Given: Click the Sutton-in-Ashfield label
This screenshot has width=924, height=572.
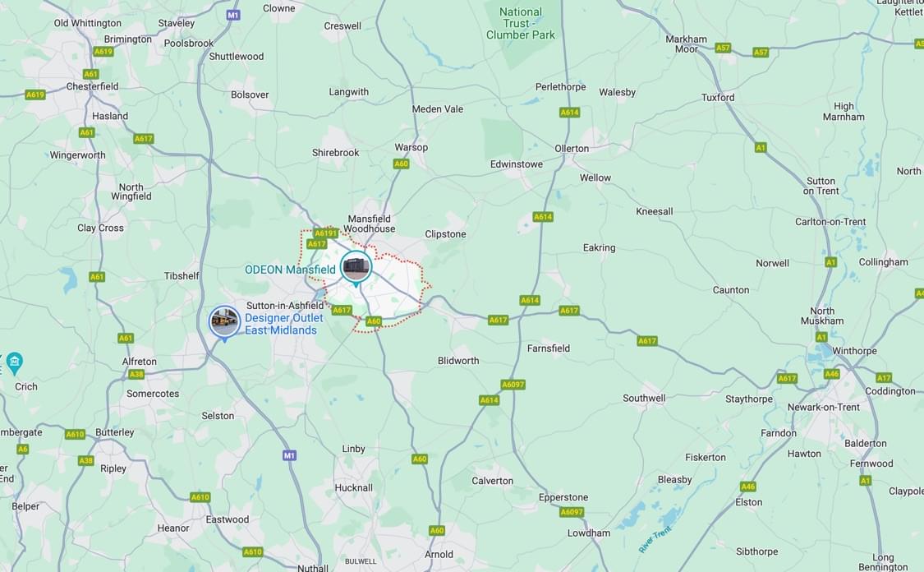Looking at the screenshot, I should 285,306.
